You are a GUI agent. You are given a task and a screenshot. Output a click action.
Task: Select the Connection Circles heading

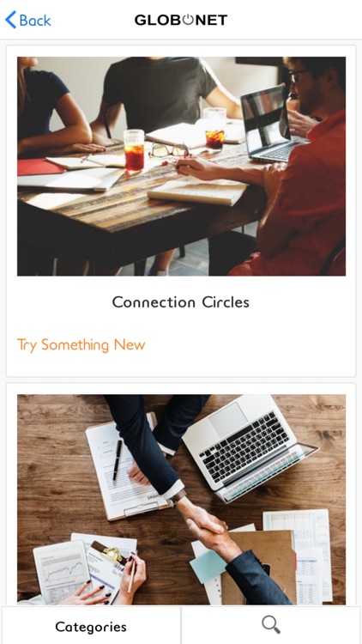coord(181,302)
